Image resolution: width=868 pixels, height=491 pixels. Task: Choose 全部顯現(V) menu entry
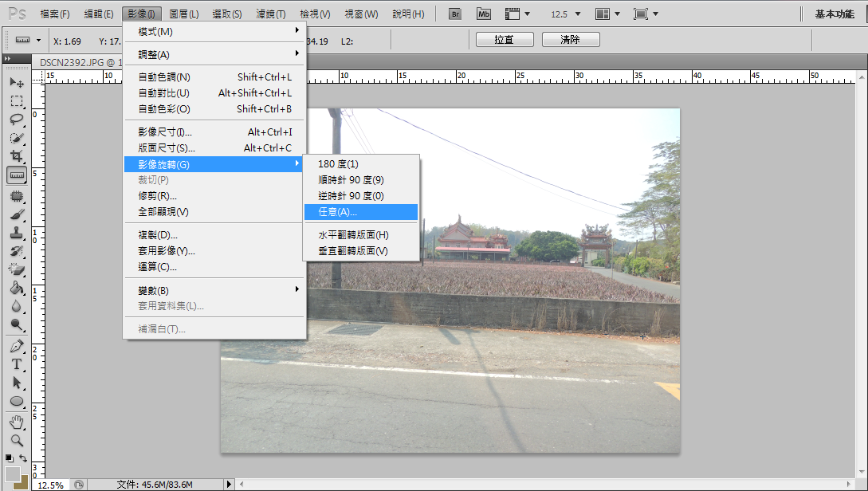click(214, 211)
